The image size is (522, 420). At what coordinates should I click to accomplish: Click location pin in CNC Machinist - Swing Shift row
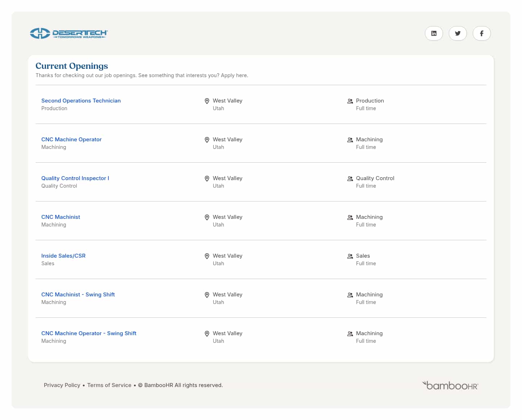point(207,295)
